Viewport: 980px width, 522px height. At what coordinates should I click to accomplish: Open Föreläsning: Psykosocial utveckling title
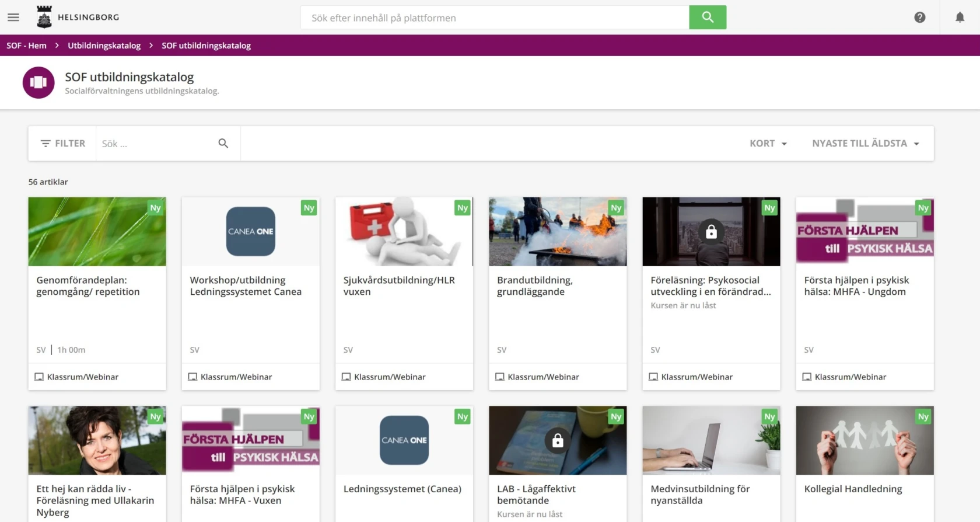coord(710,286)
